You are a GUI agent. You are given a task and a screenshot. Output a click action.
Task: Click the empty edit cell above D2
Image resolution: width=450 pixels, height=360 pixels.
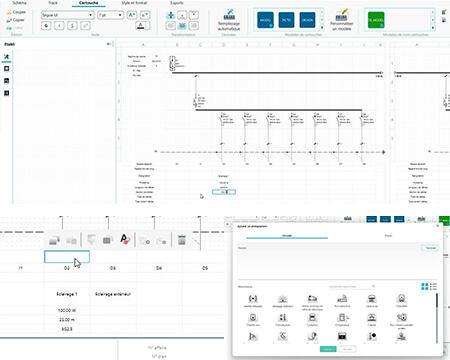67,257
